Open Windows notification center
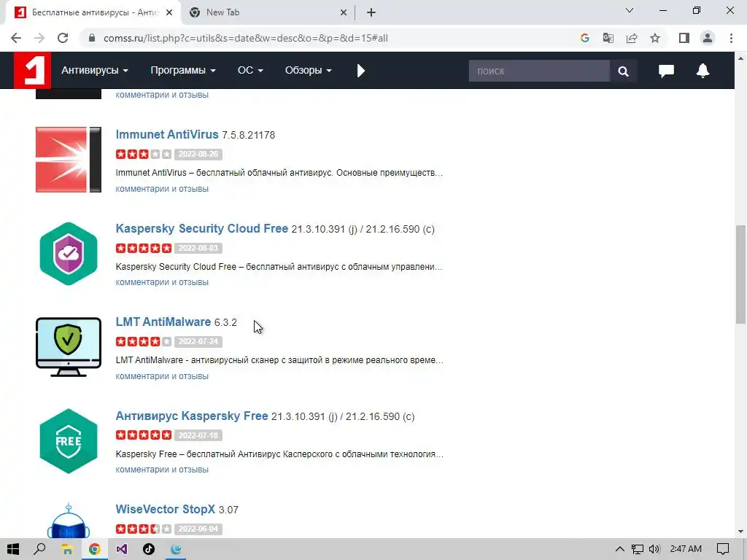 click(x=723, y=549)
